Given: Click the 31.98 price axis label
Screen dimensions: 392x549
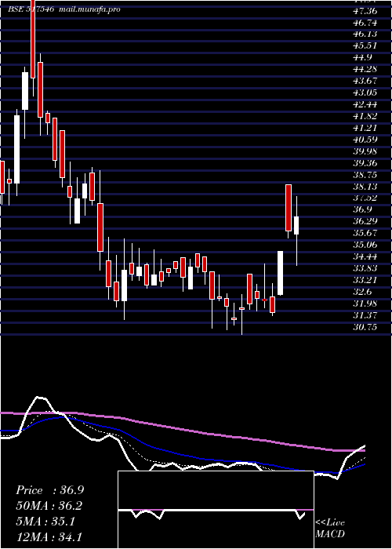Looking at the screenshot, I should point(365,304).
